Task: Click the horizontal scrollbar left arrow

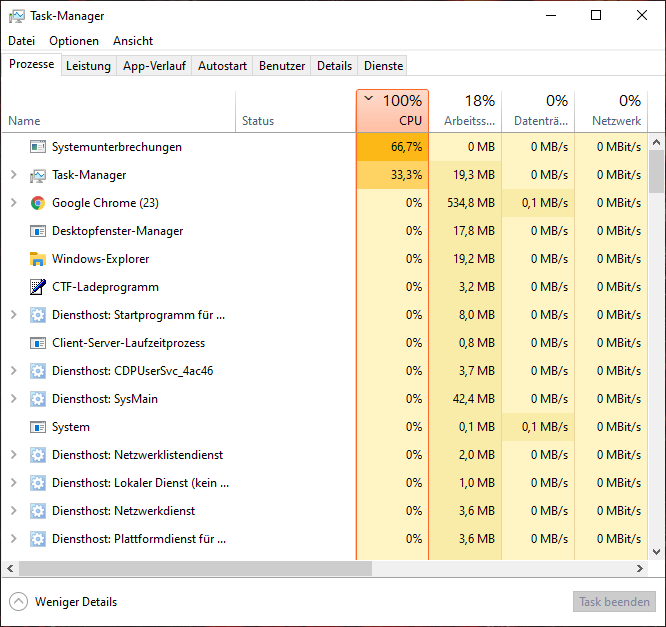Action: click(x=10, y=568)
